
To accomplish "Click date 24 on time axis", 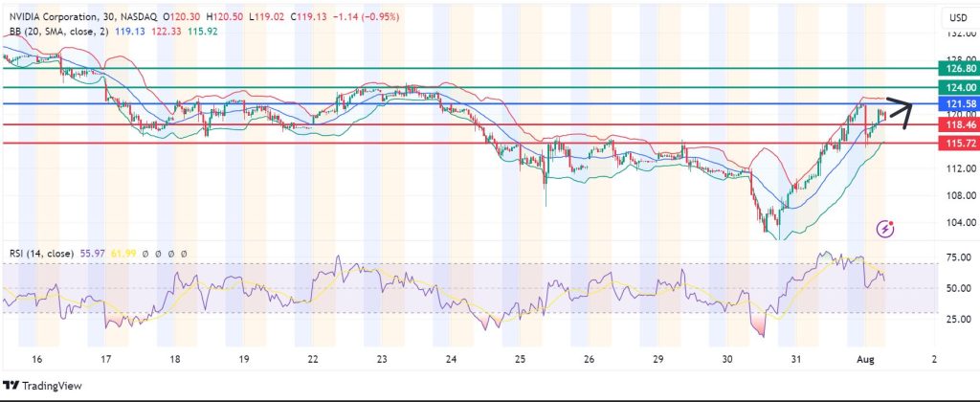I will pyautogui.click(x=452, y=360).
